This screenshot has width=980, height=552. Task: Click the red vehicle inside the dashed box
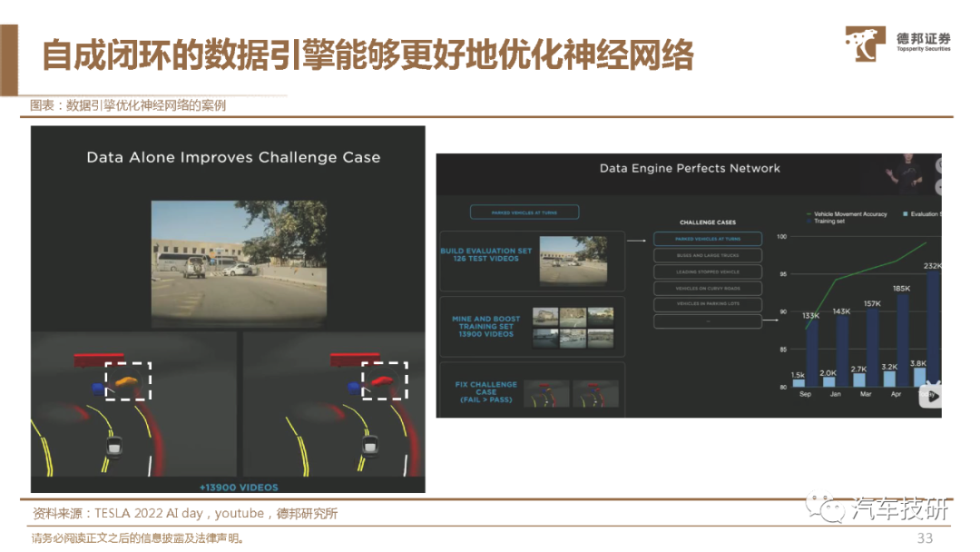382,380
